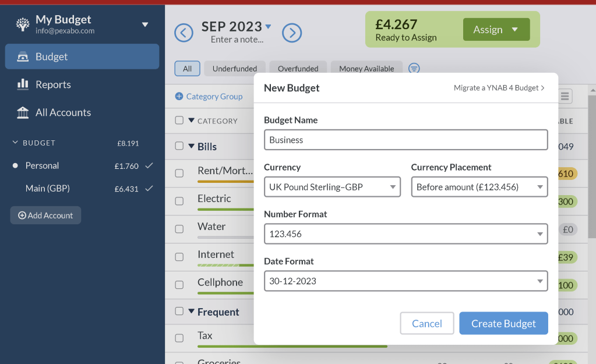Open the SEP 2023 month picker
The height and width of the screenshot is (364, 596).
coord(236,26)
